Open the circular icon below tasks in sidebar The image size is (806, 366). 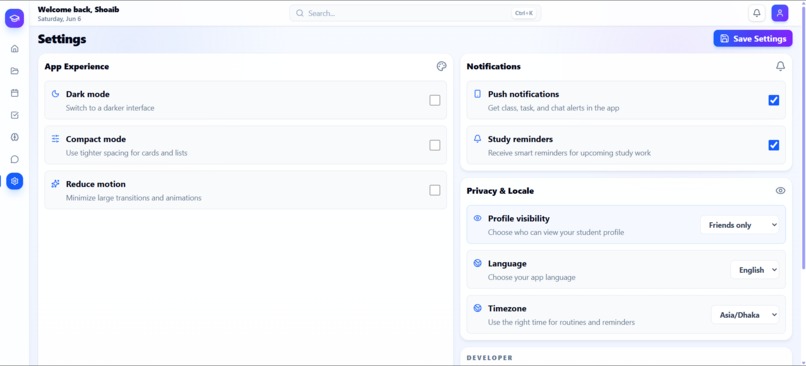tap(14, 137)
